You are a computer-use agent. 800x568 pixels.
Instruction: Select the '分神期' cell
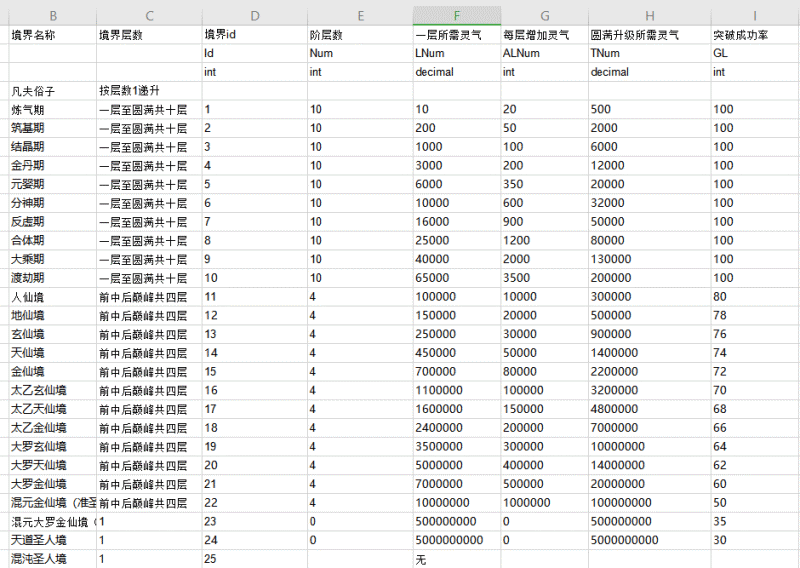tap(53, 203)
